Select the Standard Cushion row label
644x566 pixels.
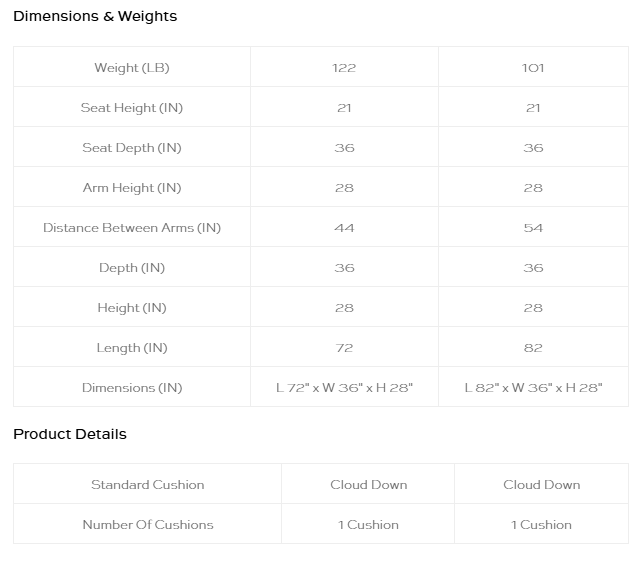pos(147,485)
